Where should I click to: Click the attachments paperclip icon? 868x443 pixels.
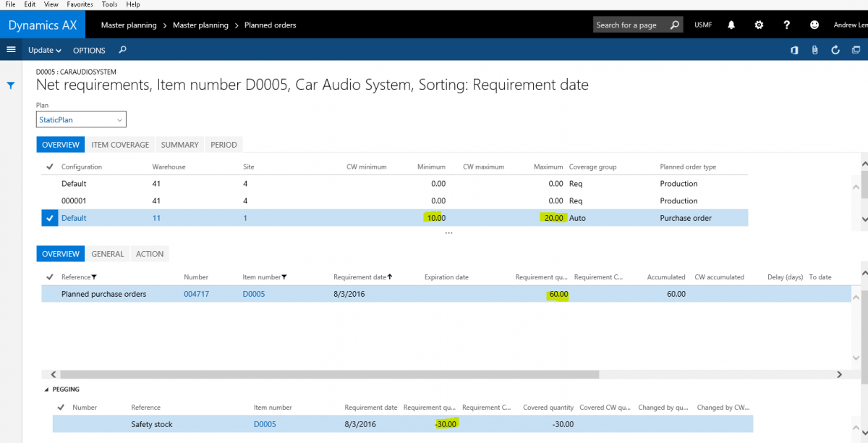tap(814, 50)
